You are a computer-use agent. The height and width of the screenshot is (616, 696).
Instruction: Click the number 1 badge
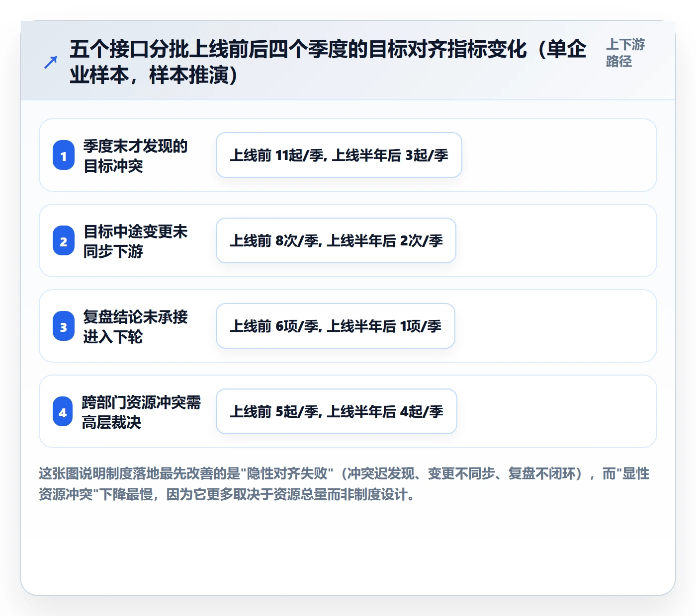point(64,155)
